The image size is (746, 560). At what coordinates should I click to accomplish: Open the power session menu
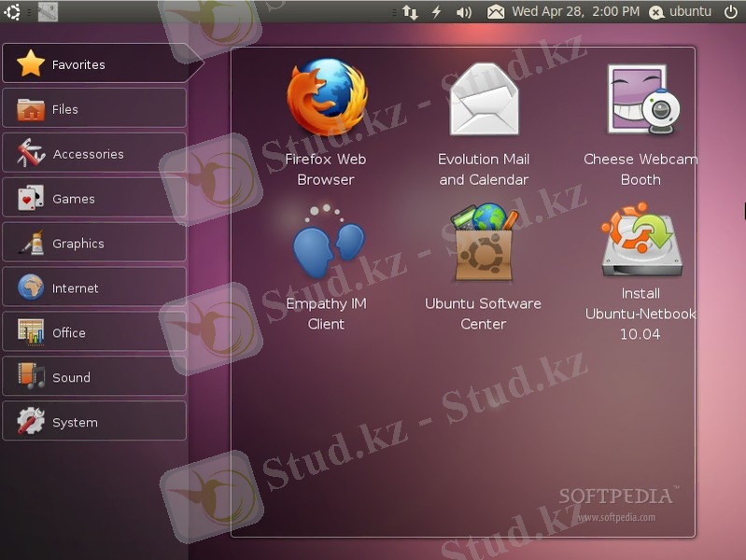[x=730, y=12]
